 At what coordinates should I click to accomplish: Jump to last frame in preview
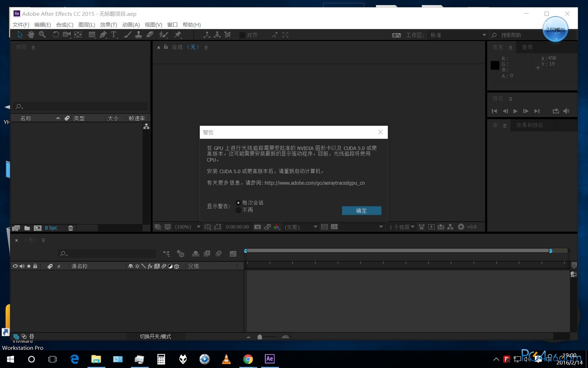(537, 111)
